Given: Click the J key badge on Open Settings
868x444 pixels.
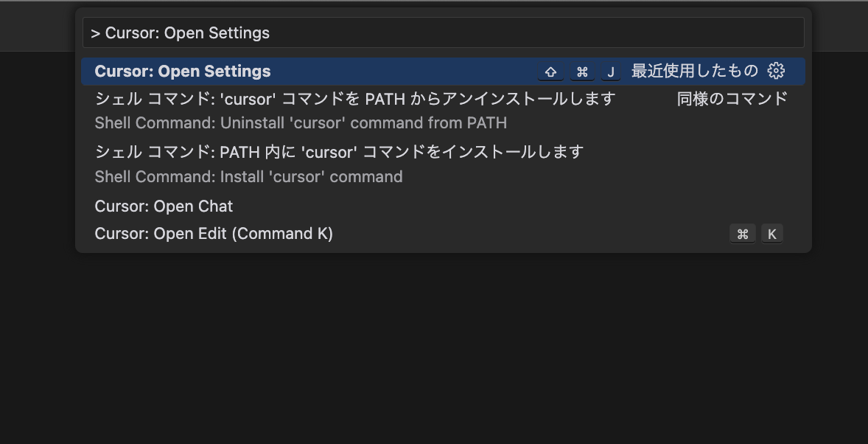Looking at the screenshot, I should click(x=611, y=72).
